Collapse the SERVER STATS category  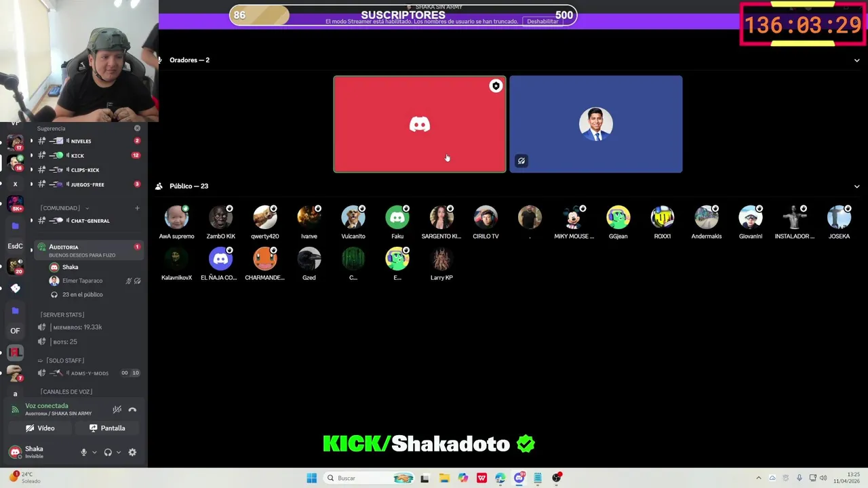(x=62, y=314)
